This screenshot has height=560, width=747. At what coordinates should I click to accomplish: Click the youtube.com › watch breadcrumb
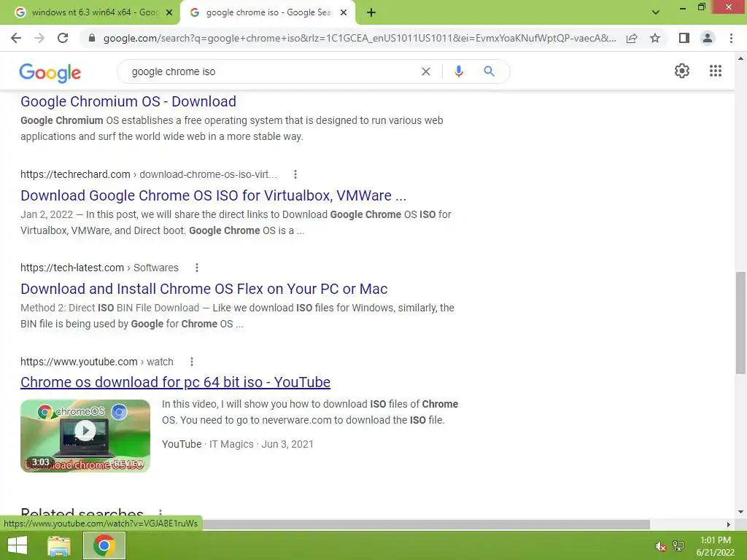(x=97, y=362)
